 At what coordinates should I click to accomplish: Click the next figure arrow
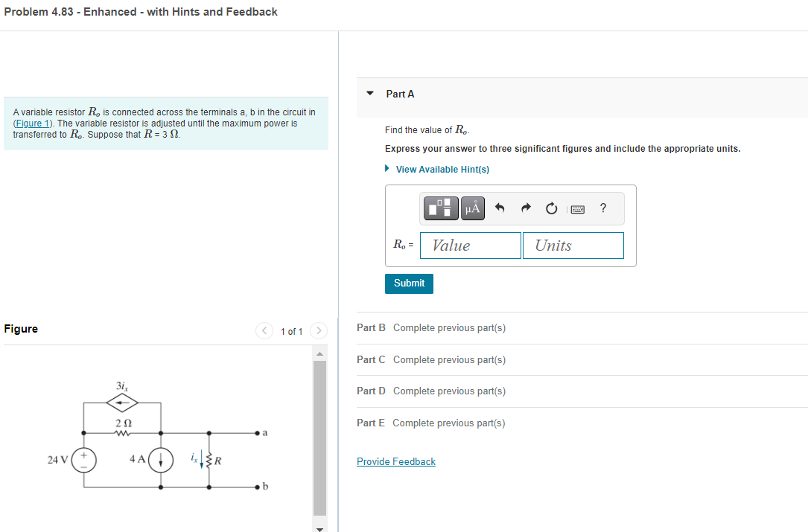pos(318,331)
